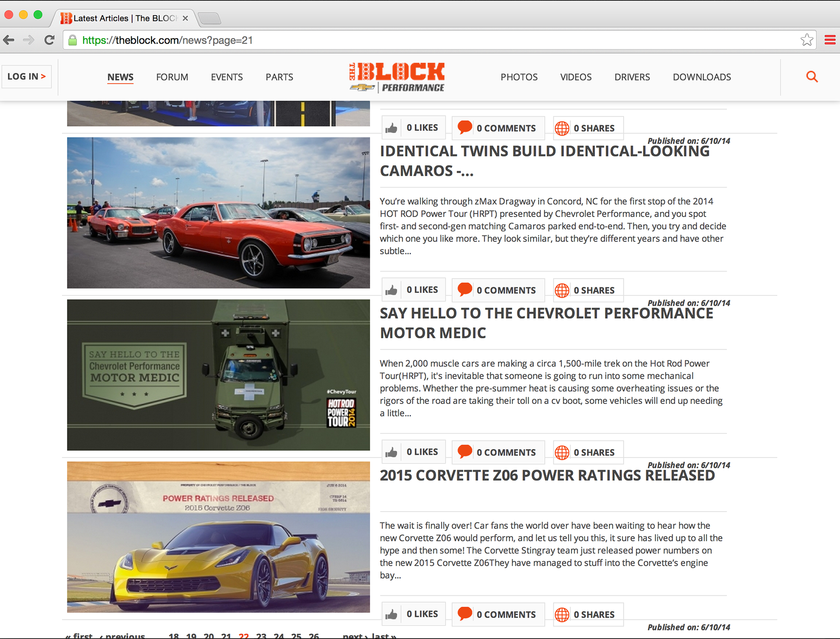Open the 2015 Corvette Z06 Power Ratings headline
The image size is (840, 639).
tap(547, 475)
